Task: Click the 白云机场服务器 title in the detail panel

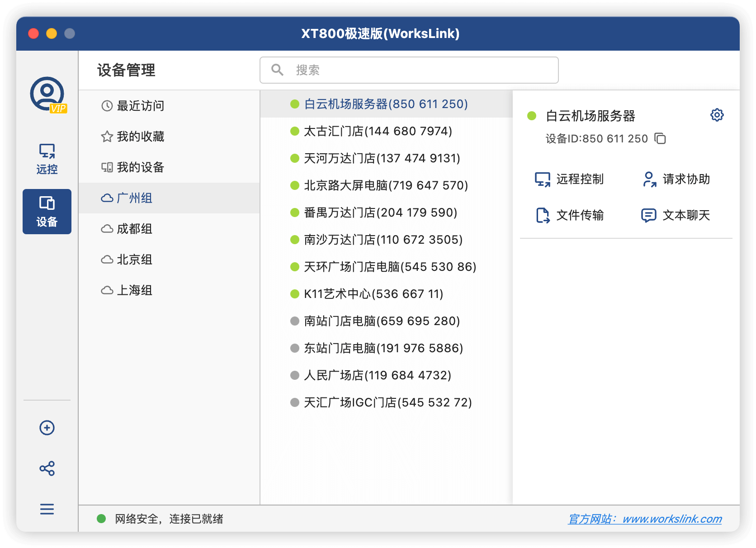Action: 591,116
